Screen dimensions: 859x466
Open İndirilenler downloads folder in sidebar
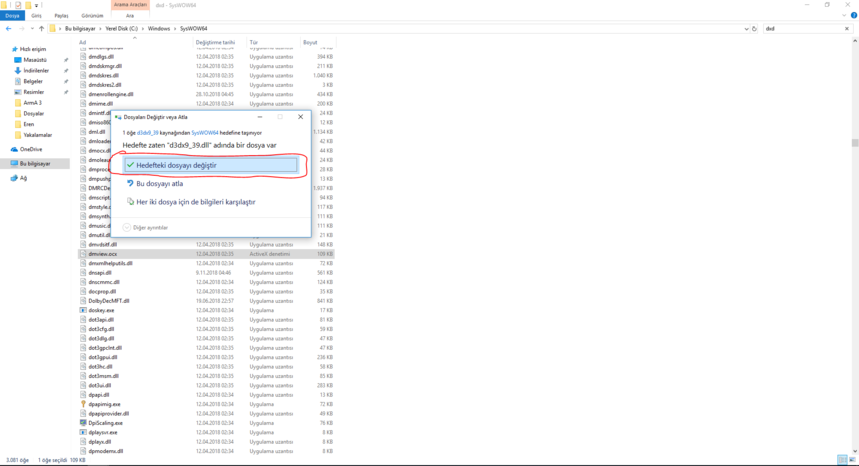(36, 71)
